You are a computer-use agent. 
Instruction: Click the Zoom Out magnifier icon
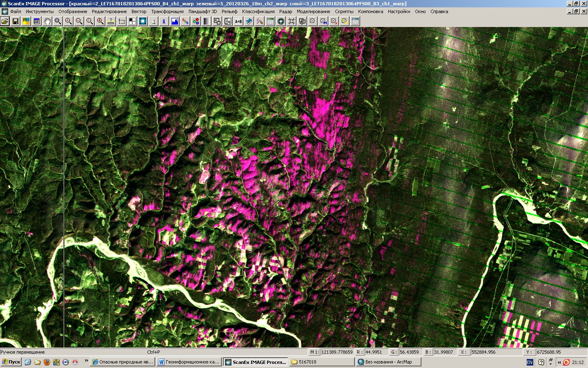79,21
